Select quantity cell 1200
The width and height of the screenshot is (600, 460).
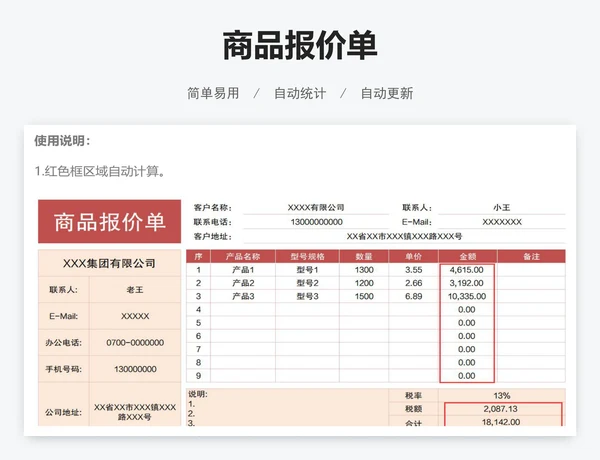[364, 283]
